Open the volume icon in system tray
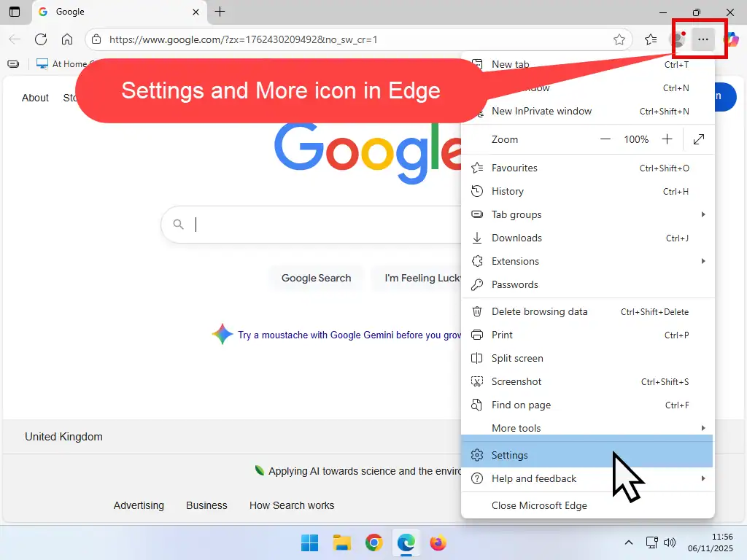 (670, 542)
